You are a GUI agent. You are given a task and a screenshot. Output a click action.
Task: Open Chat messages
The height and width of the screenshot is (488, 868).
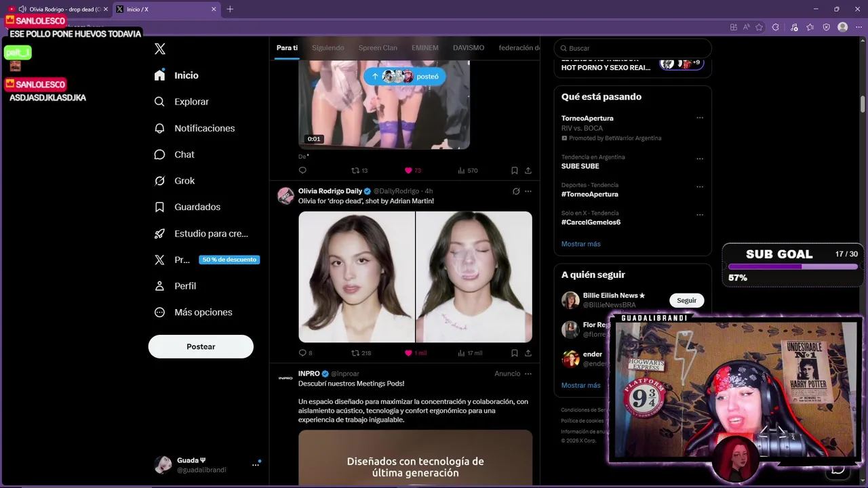pos(174,155)
